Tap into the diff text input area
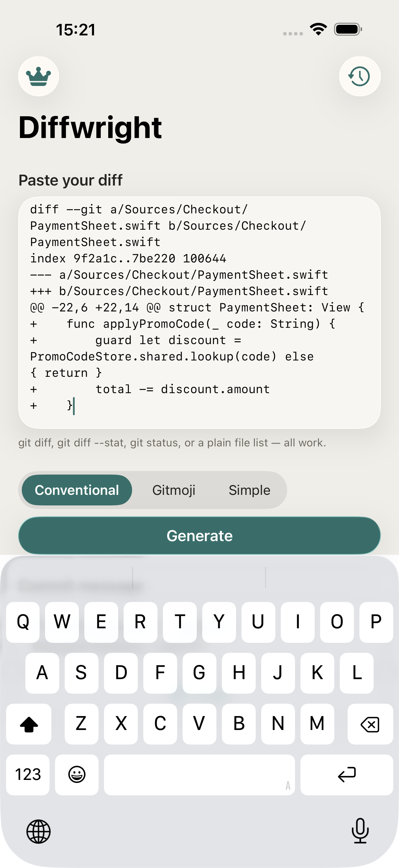399x868 pixels. click(x=199, y=312)
